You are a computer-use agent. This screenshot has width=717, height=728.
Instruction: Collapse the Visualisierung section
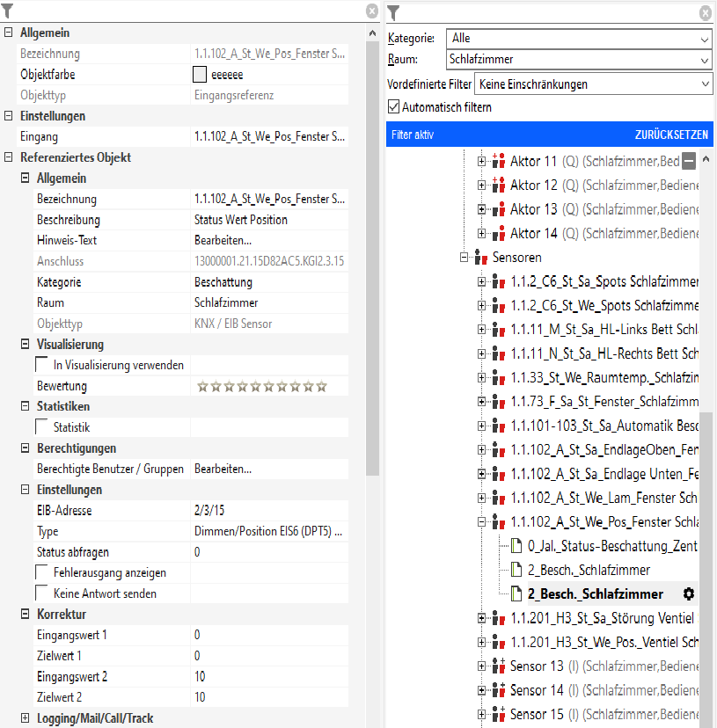[26, 344]
